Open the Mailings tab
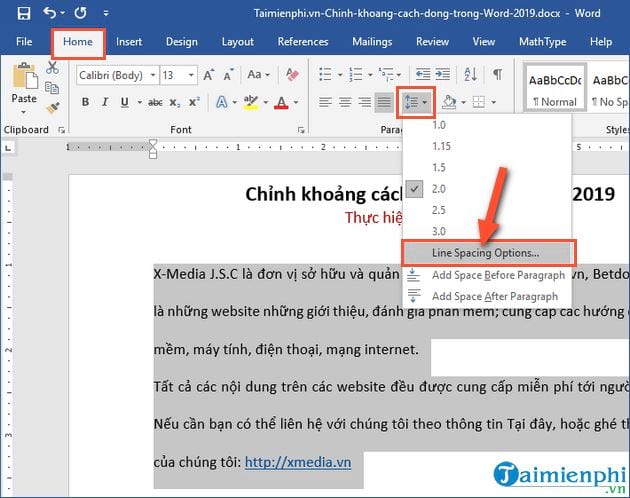 pos(372,42)
